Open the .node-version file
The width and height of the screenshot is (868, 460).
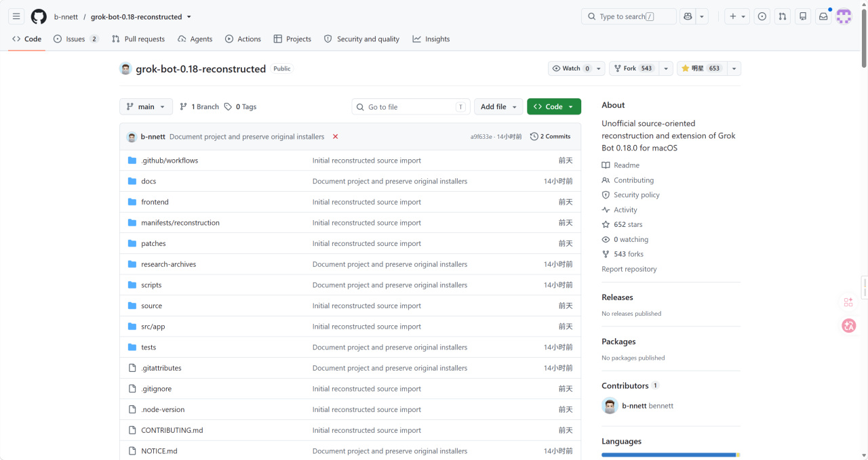coord(163,410)
